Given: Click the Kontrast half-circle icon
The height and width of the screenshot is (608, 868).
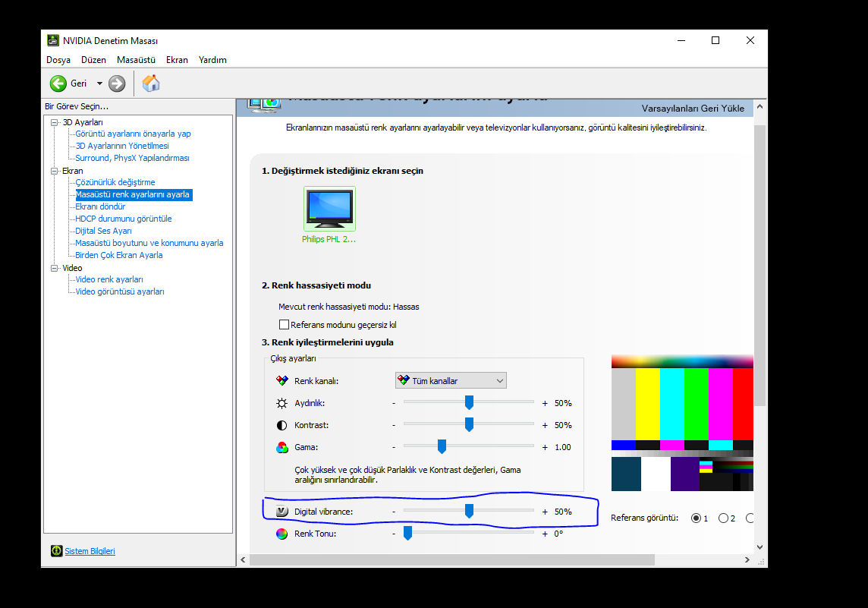Looking at the screenshot, I should coord(281,425).
